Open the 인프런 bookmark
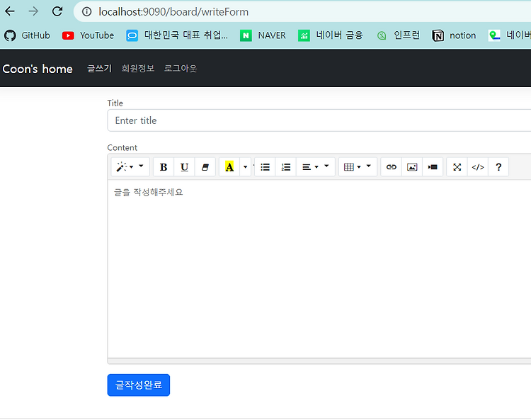This screenshot has height=420, width=531. click(398, 35)
